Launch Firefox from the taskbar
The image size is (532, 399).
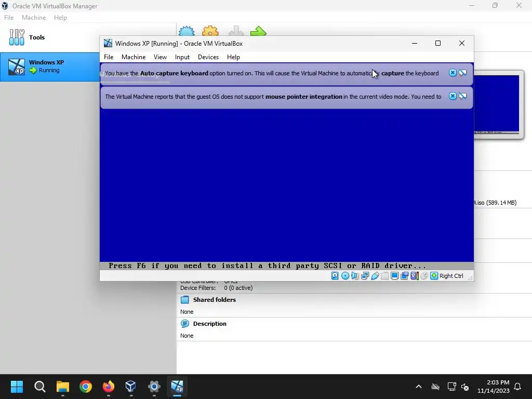(109, 387)
